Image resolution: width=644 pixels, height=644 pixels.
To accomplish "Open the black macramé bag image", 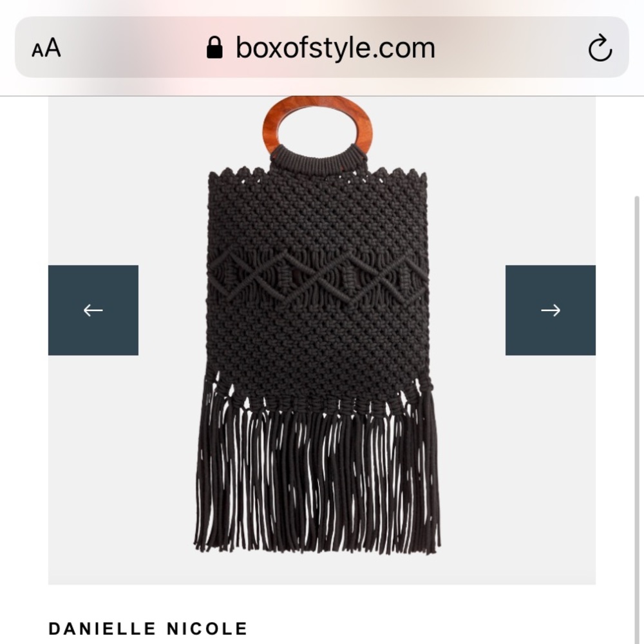I will [317, 325].
